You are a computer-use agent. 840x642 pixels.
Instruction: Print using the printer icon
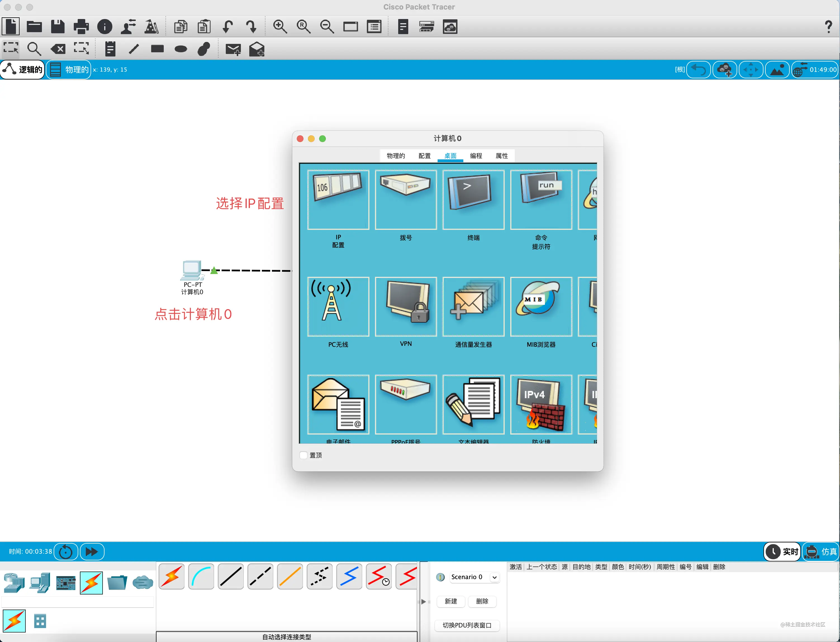(81, 26)
